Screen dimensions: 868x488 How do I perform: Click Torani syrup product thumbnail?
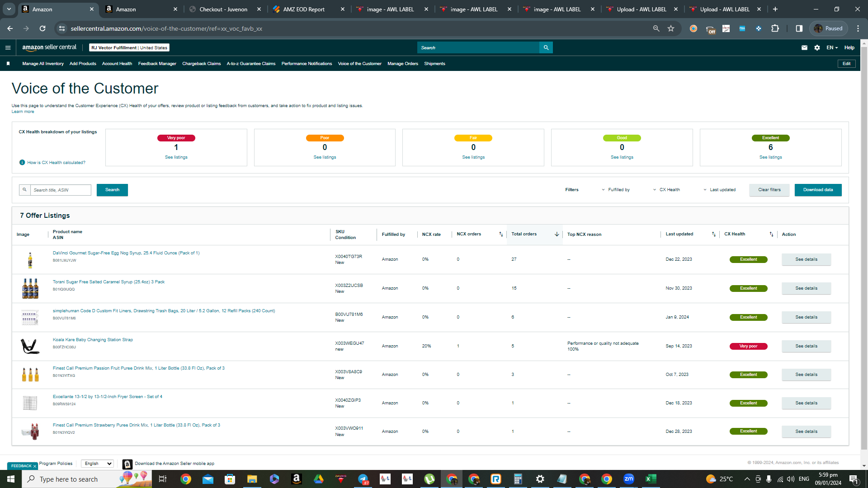30,288
